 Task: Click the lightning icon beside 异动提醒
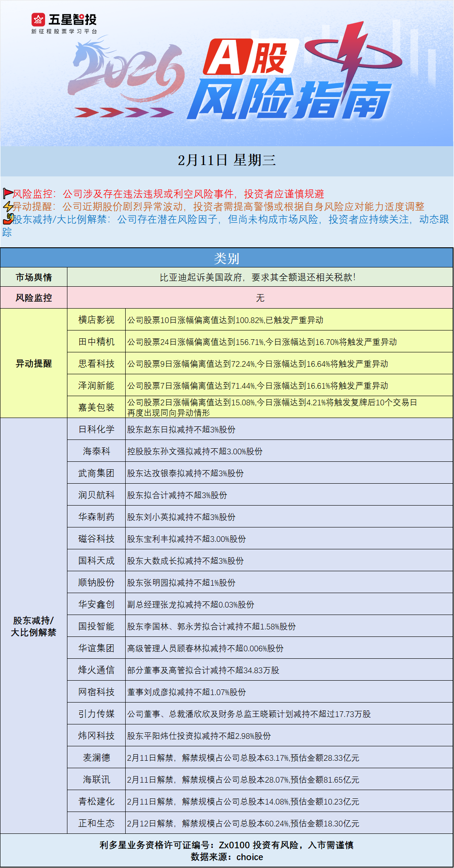[7, 206]
